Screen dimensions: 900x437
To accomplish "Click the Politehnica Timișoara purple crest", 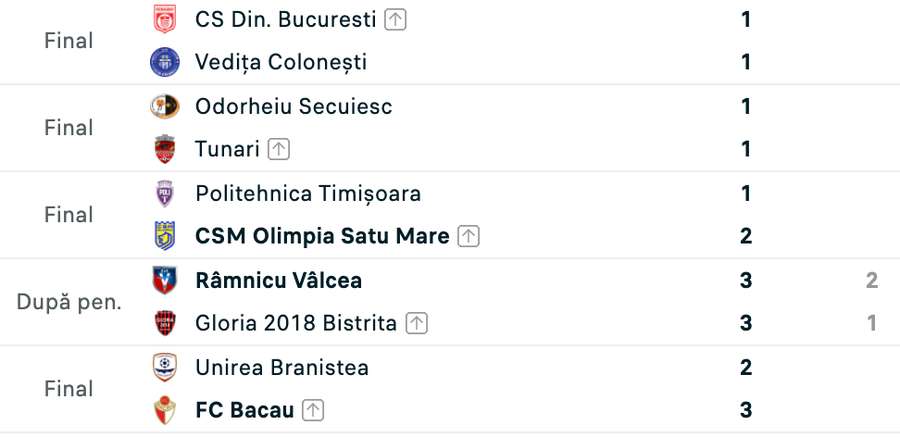I will tap(165, 193).
